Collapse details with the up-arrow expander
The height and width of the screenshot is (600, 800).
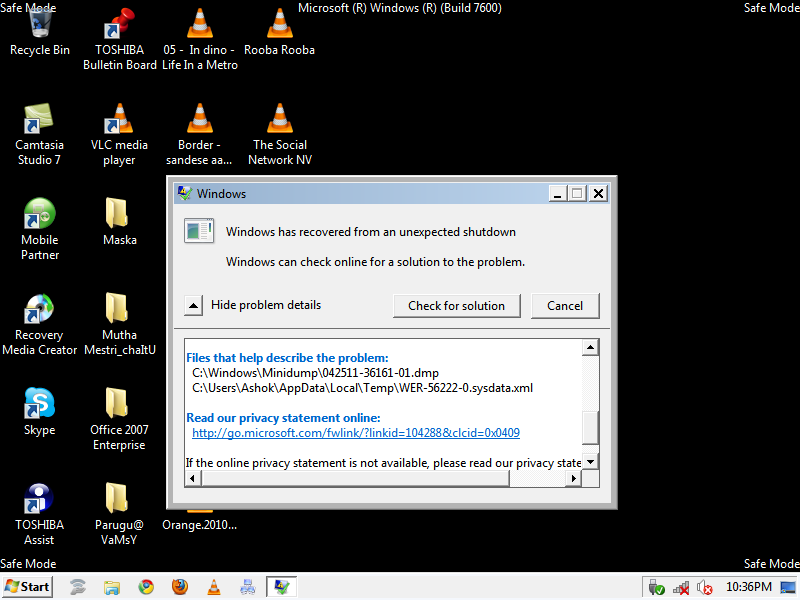193,306
